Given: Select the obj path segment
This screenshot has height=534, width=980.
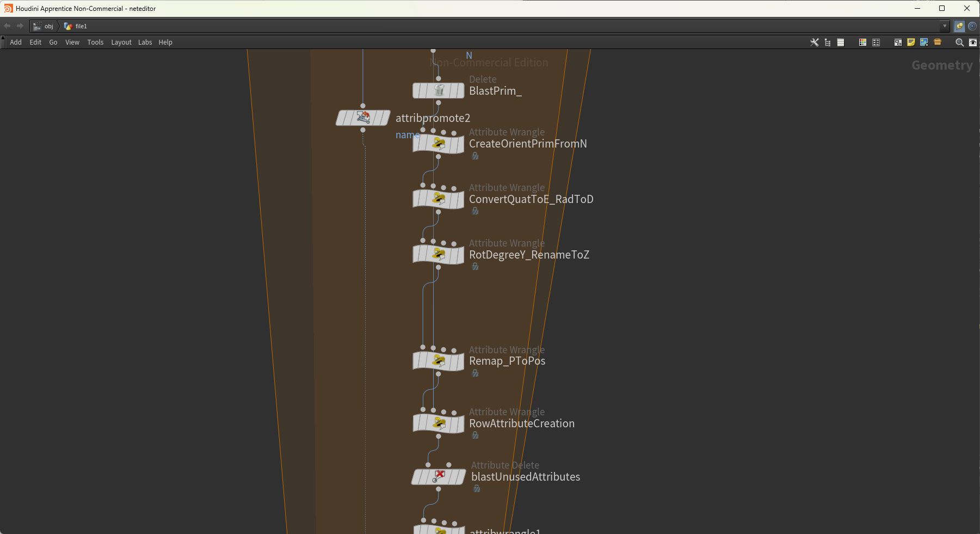Looking at the screenshot, I should (x=44, y=26).
